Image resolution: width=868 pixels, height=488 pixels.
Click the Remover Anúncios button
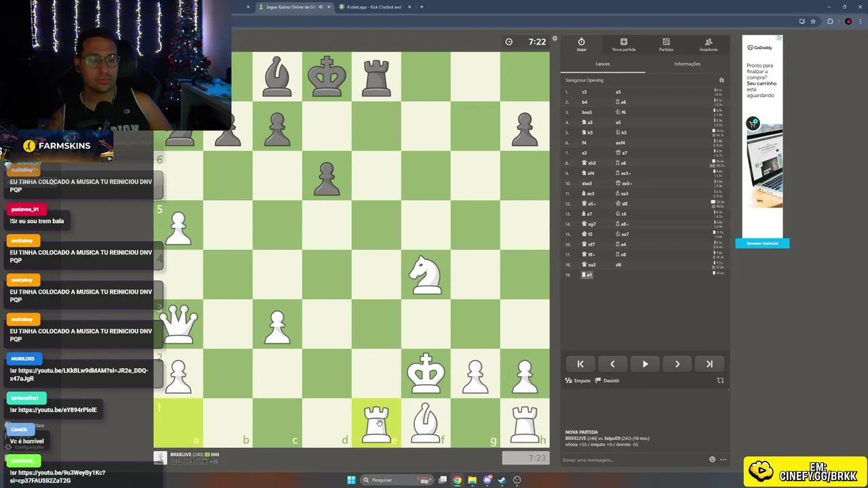tap(762, 243)
